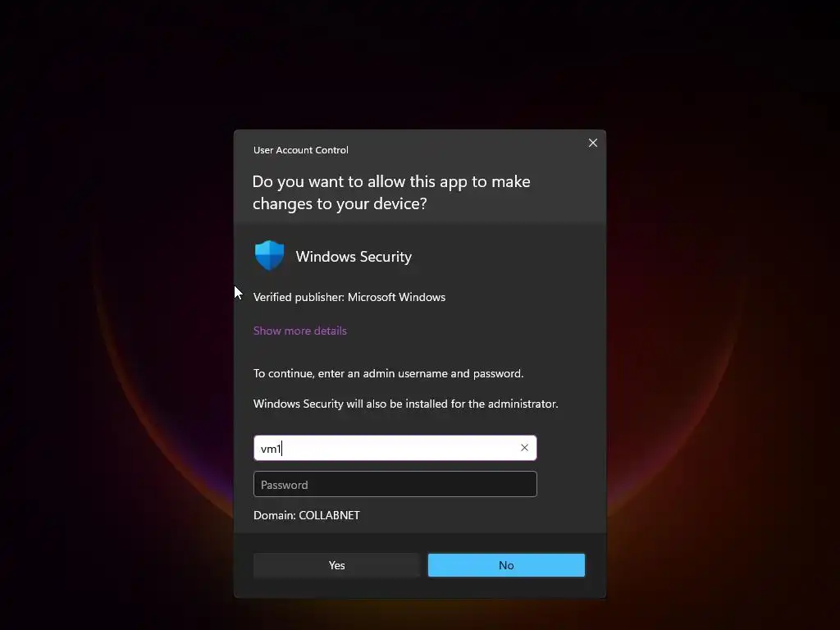Click Verified publisher: Microsoft Windows text
The width and height of the screenshot is (840, 630).
pyautogui.click(x=349, y=297)
